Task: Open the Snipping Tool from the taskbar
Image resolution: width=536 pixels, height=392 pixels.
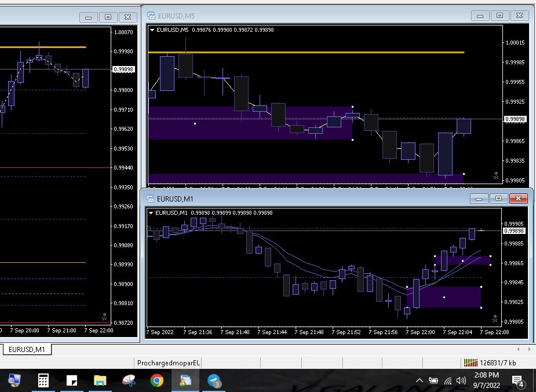Action: pyautogui.click(x=128, y=380)
